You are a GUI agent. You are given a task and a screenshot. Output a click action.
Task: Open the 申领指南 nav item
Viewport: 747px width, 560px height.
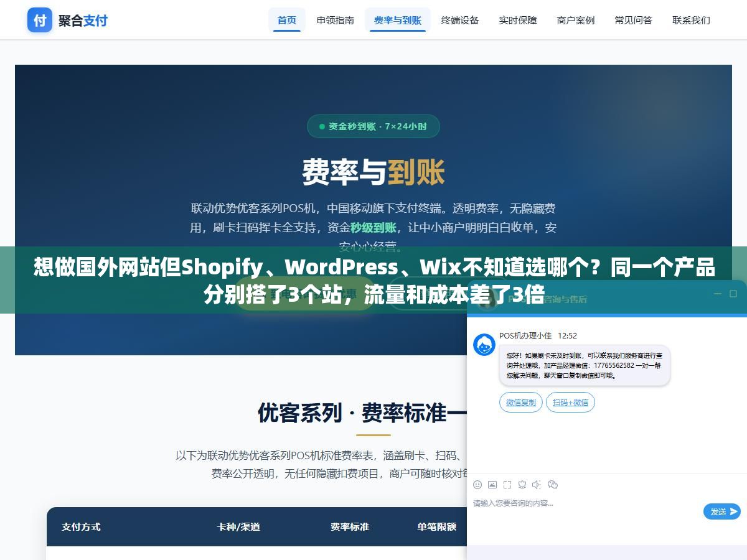336,20
